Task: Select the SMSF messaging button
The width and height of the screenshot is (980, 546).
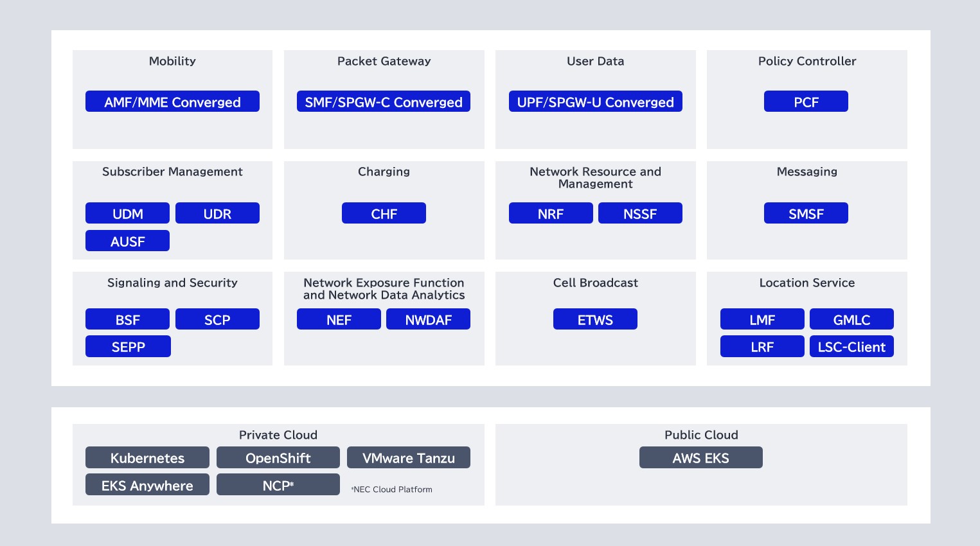Action: tap(806, 213)
